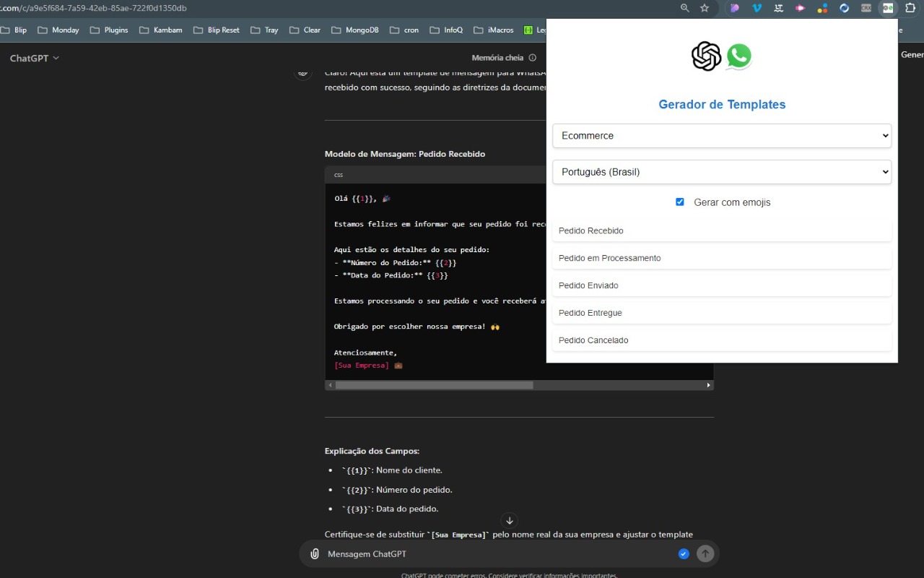Click the code block horizontal scrollbar
Viewport: 924px width, 578px height.
tap(434, 385)
